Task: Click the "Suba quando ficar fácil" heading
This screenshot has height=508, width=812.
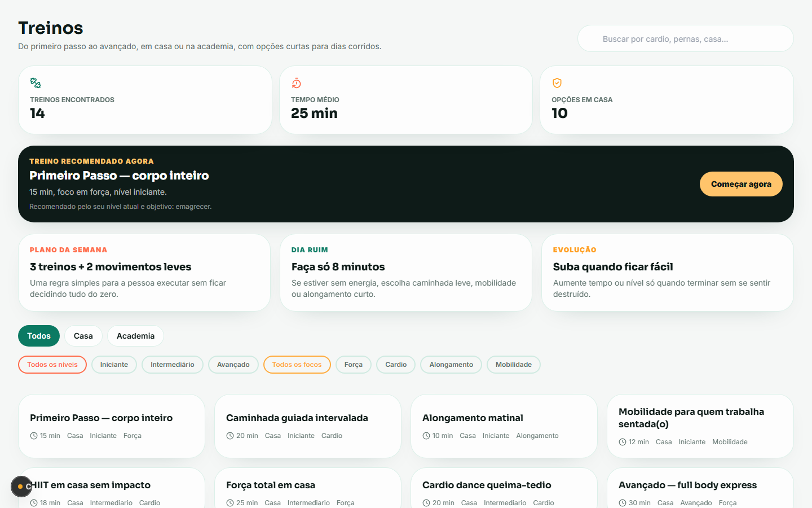Action: pos(613,267)
